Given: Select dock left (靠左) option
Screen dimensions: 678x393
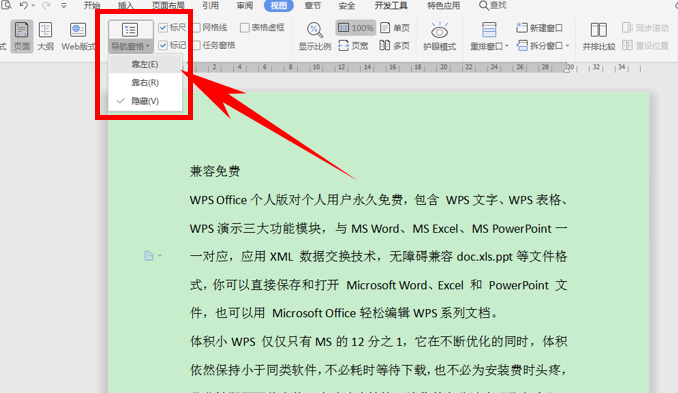Looking at the screenshot, I should click(x=145, y=64).
